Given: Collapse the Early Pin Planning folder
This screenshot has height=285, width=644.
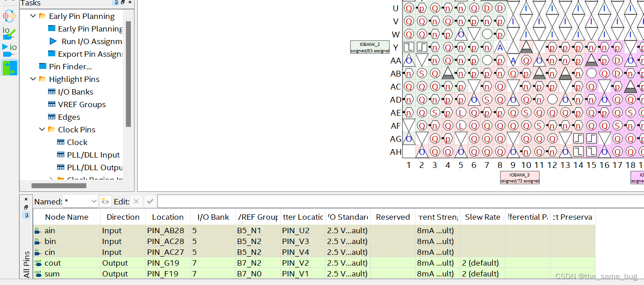Looking at the screenshot, I should (x=33, y=16).
